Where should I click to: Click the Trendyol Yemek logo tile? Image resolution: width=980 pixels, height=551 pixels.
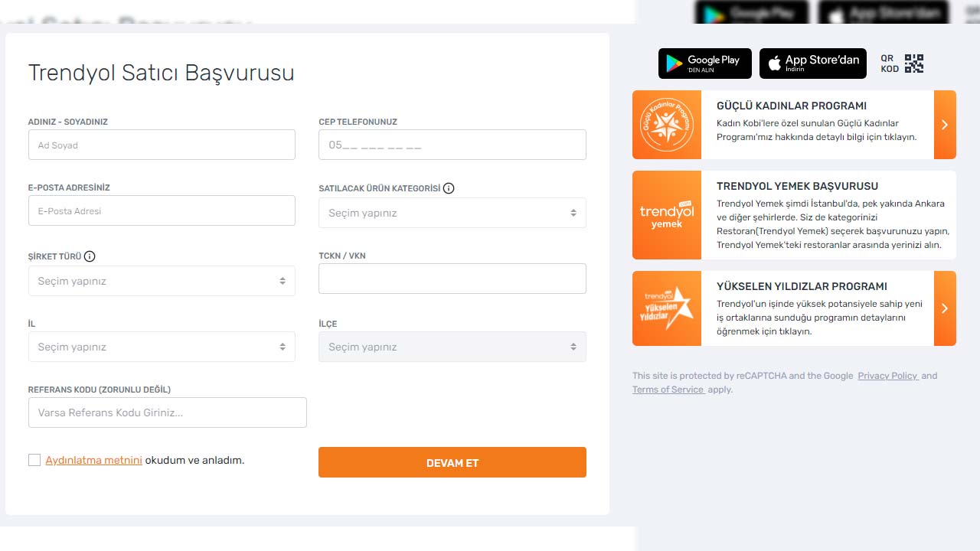click(667, 215)
